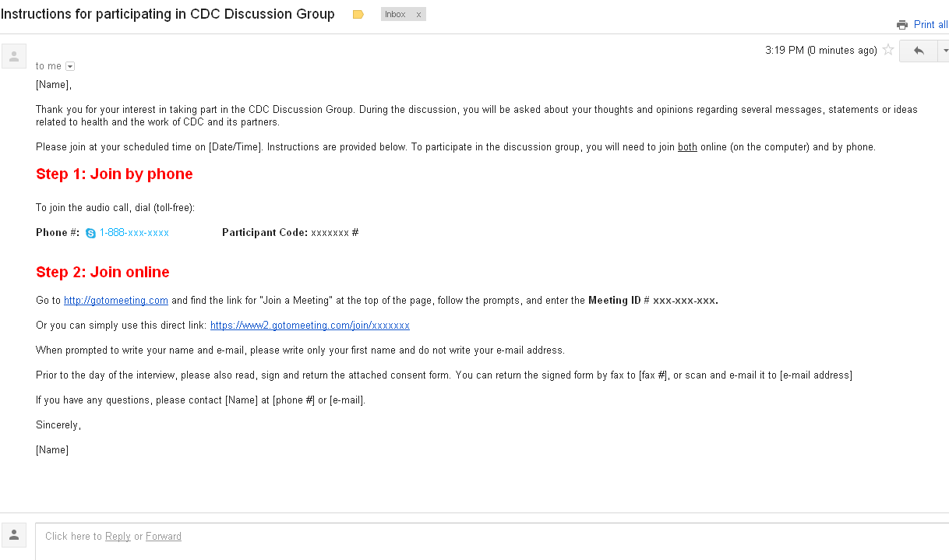Star this email message
Screen dimensions: 949x560
[888, 51]
